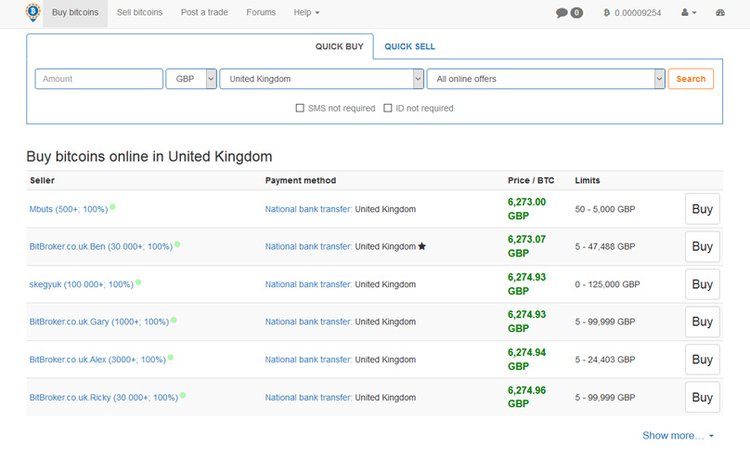Open the user account profile menu

(688, 13)
